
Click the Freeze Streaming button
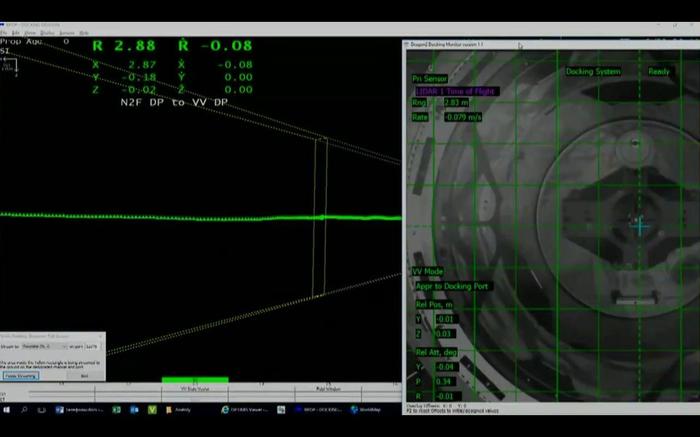[x=21, y=376]
